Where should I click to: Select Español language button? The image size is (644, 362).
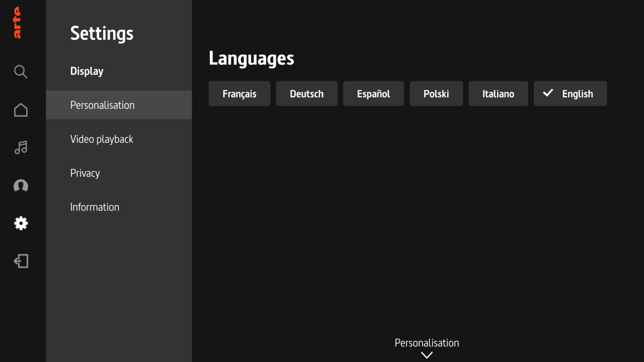(373, 94)
